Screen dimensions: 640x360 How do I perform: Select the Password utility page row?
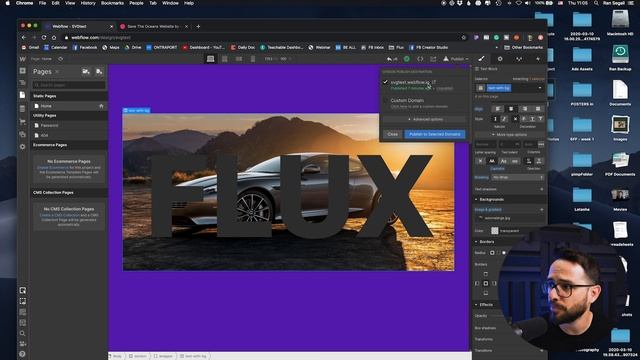69,126
